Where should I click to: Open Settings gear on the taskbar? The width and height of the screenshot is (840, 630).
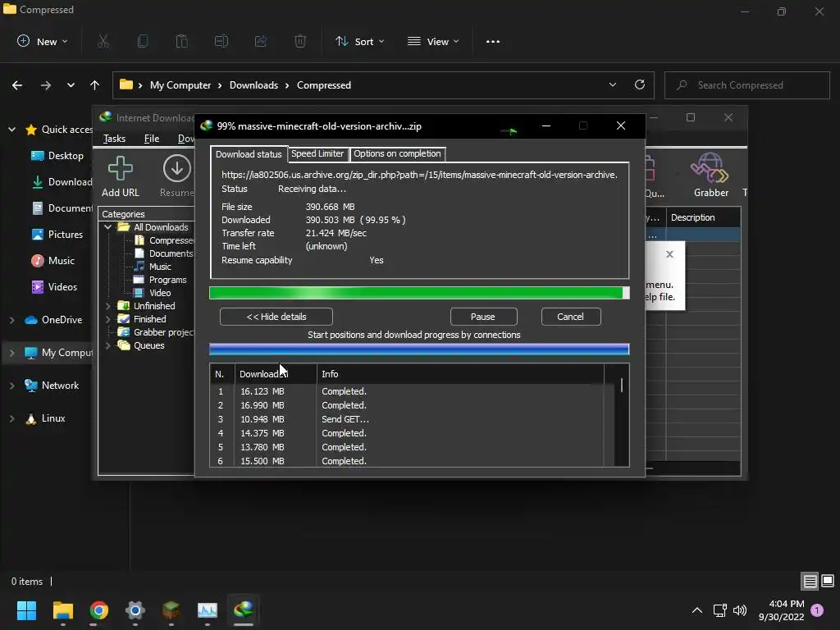(135, 610)
